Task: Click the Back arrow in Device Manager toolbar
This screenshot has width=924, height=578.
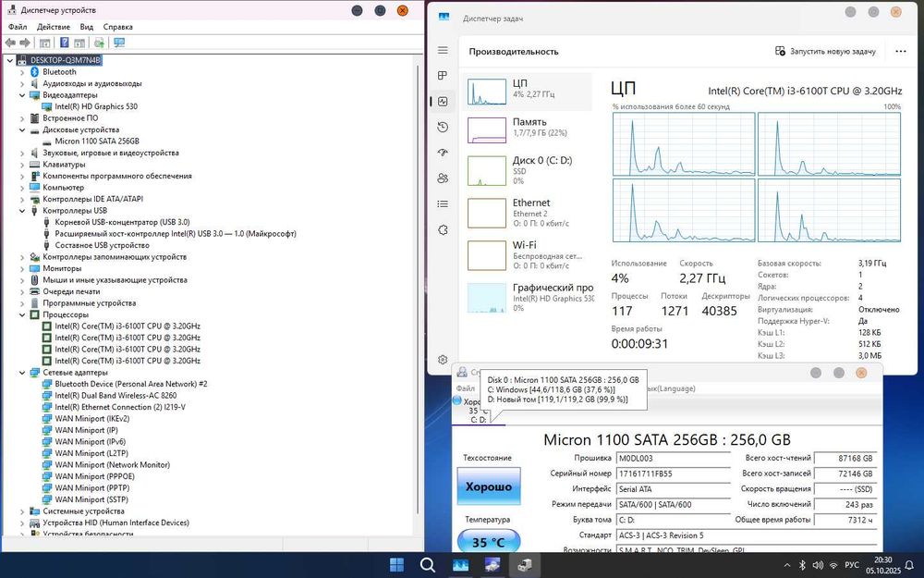Action: click(10, 43)
